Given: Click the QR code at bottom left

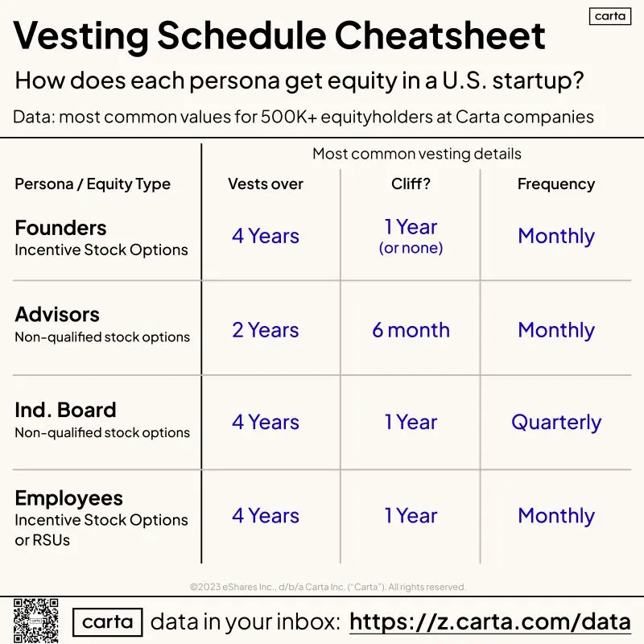Looking at the screenshot, I should pos(36,621).
